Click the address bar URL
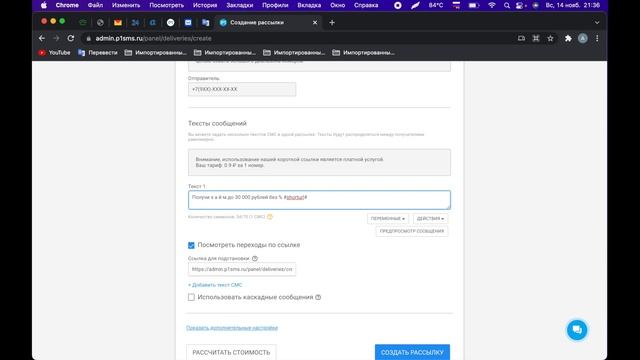The width and height of the screenshot is (640, 360). point(153,38)
